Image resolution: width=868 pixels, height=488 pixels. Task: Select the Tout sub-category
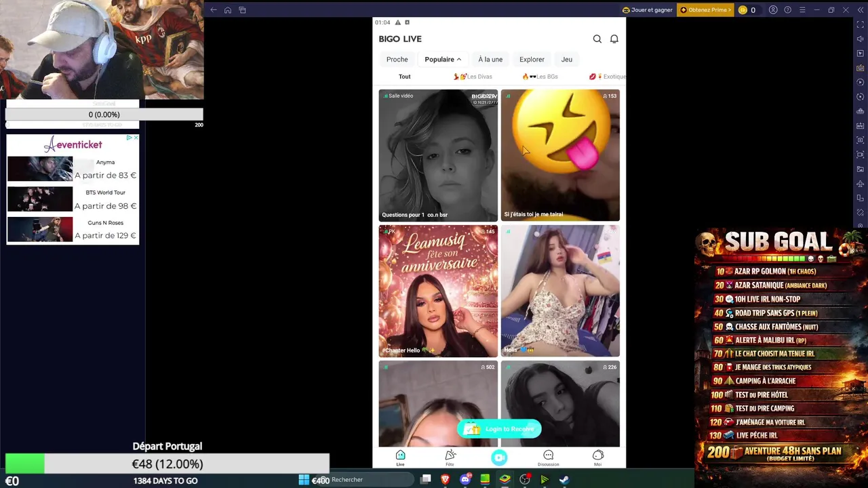tap(405, 77)
